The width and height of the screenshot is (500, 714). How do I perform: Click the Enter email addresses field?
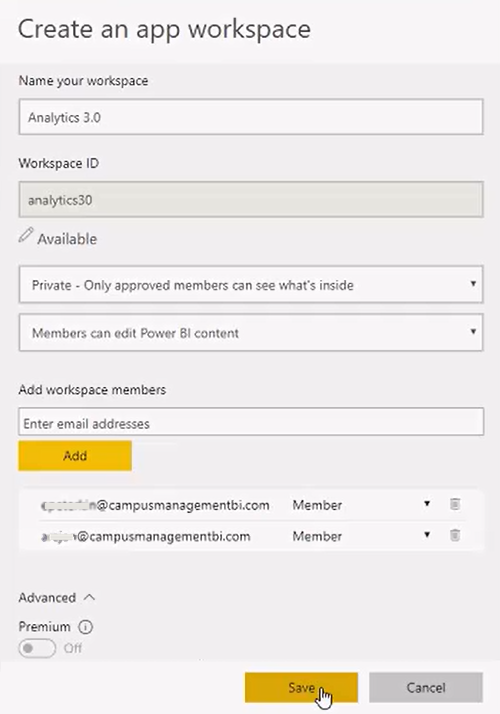(251, 422)
